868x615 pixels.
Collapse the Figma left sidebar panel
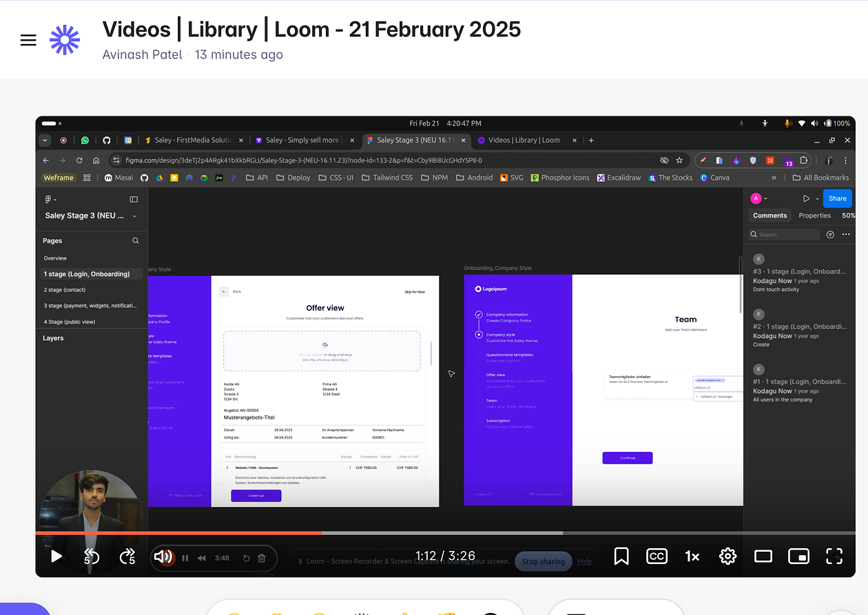pos(134,199)
